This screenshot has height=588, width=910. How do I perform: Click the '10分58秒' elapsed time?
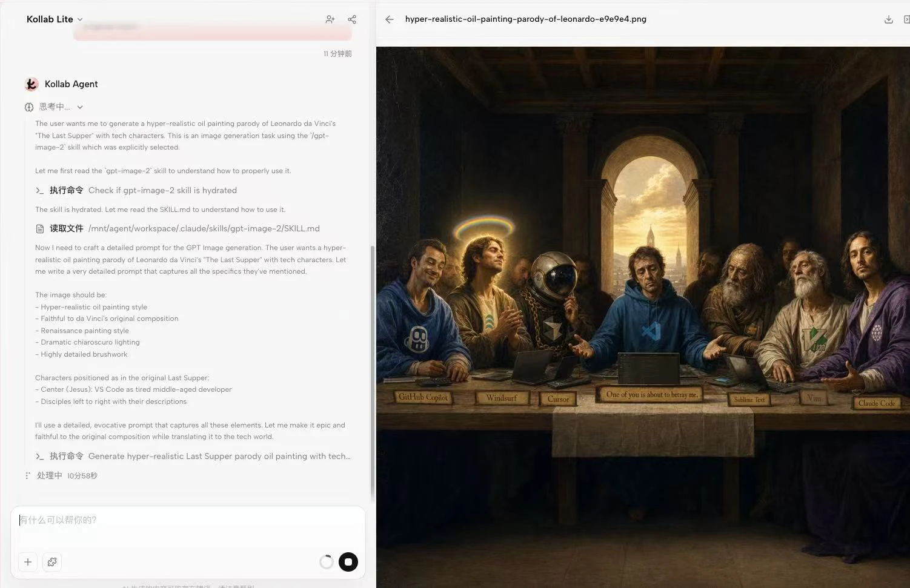[82, 476]
